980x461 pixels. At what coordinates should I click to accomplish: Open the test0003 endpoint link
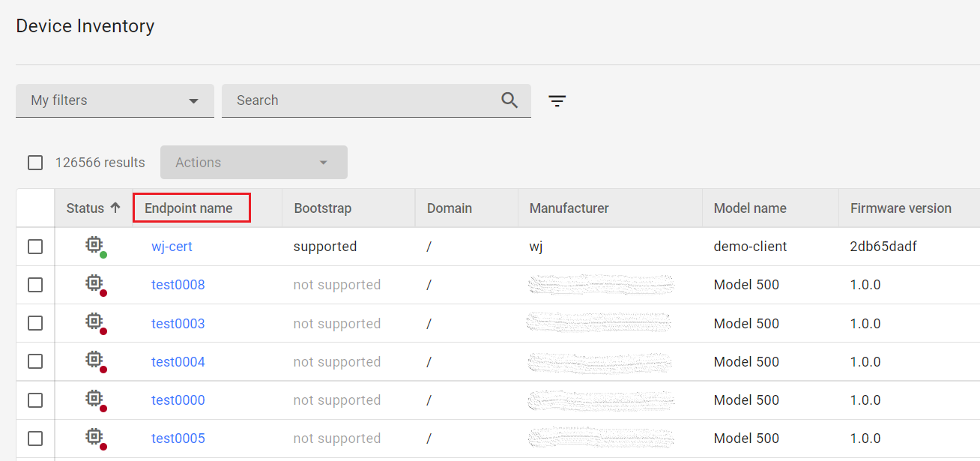pos(178,324)
